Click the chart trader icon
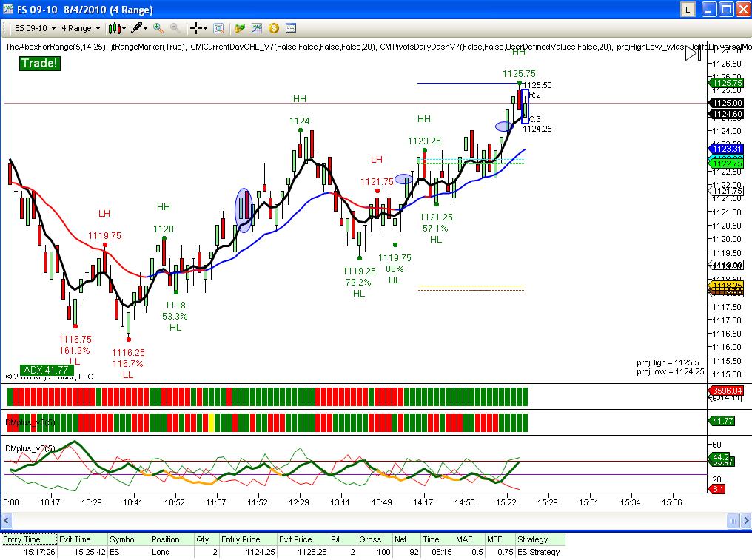752x560 pixels. 239,28
